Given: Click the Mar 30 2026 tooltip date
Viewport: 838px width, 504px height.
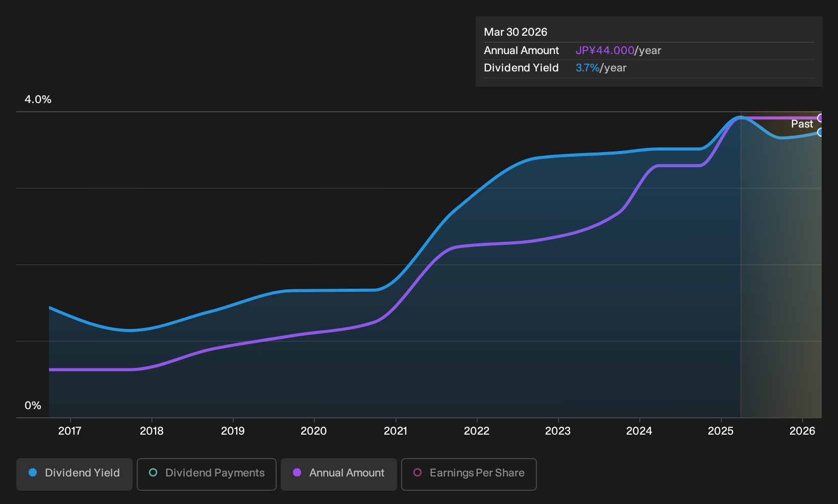Looking at the screenshot, I should (x=515, y=32).
